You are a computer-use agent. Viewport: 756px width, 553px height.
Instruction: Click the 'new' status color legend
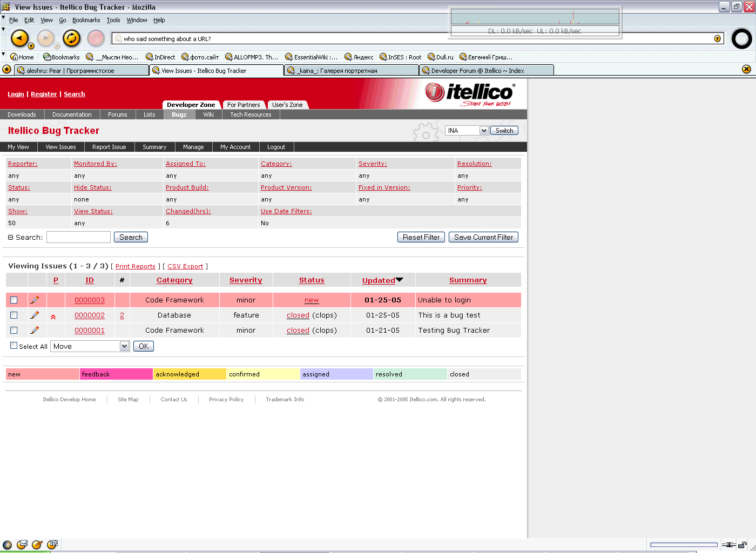43,374
